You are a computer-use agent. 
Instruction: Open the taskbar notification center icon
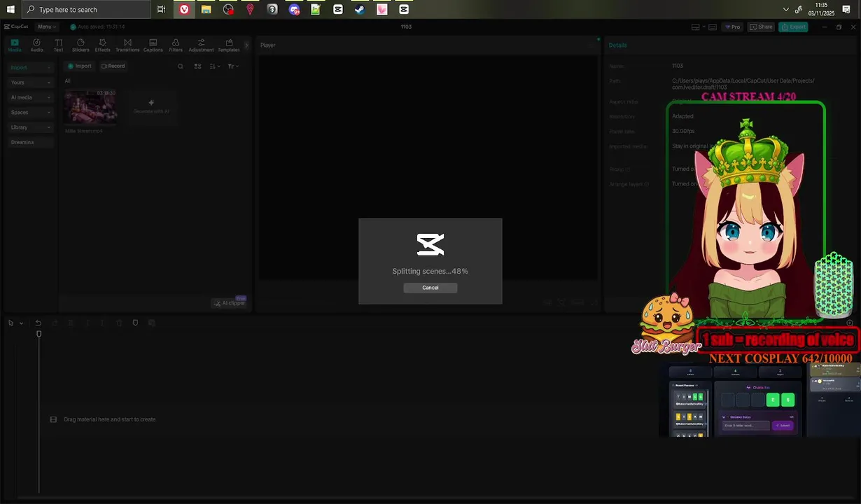pyautogui.click(x=846, y=9)
